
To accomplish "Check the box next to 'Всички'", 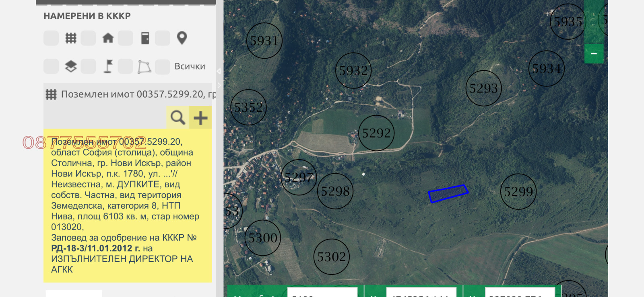I will pos(163,67).
